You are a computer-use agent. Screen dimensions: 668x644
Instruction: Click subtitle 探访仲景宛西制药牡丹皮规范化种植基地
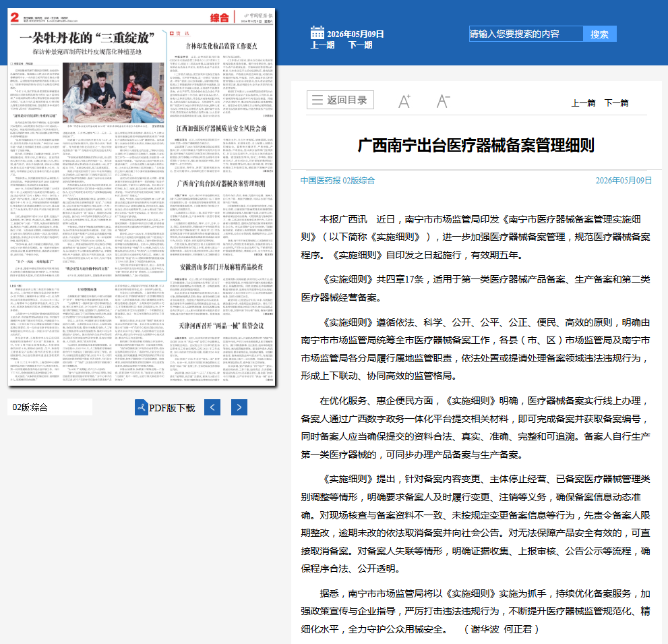point(87,52)
